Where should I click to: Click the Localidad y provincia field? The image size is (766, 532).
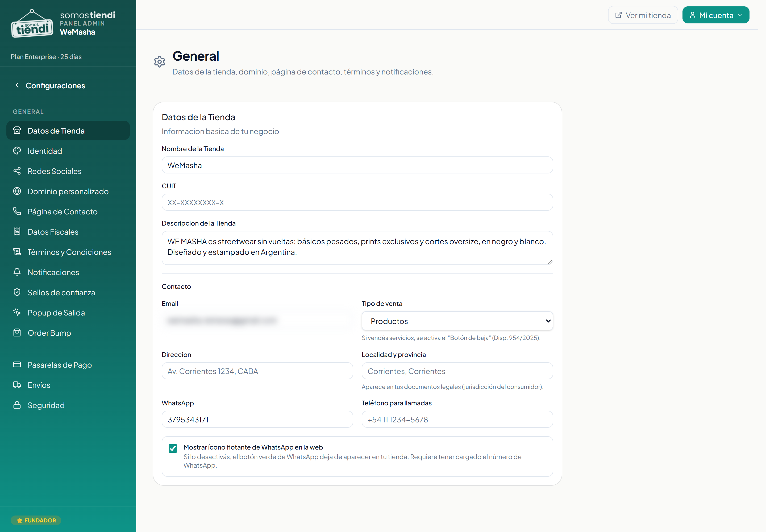[x=457, y=371]
